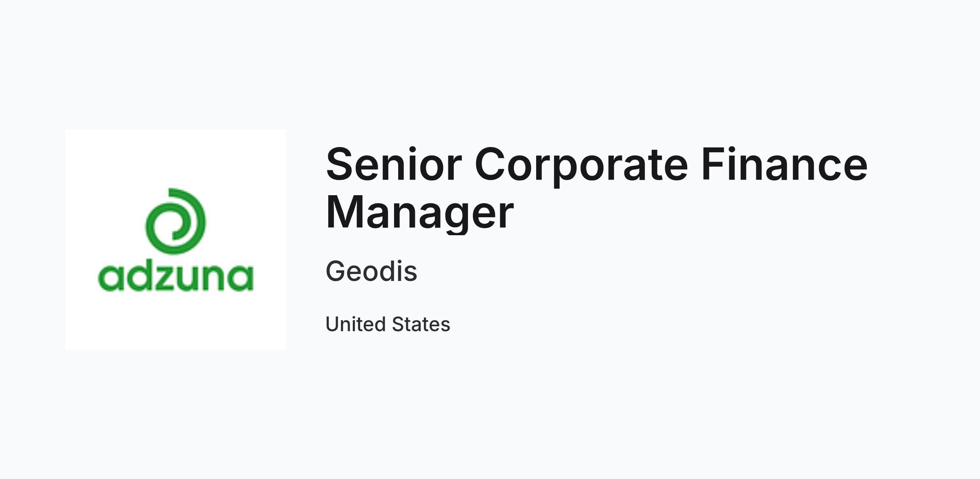Image resolution: width=980 pixels, height=479 pixels.
Task: Click the word Corporate in the heading
Action: [x=581, y=165]
